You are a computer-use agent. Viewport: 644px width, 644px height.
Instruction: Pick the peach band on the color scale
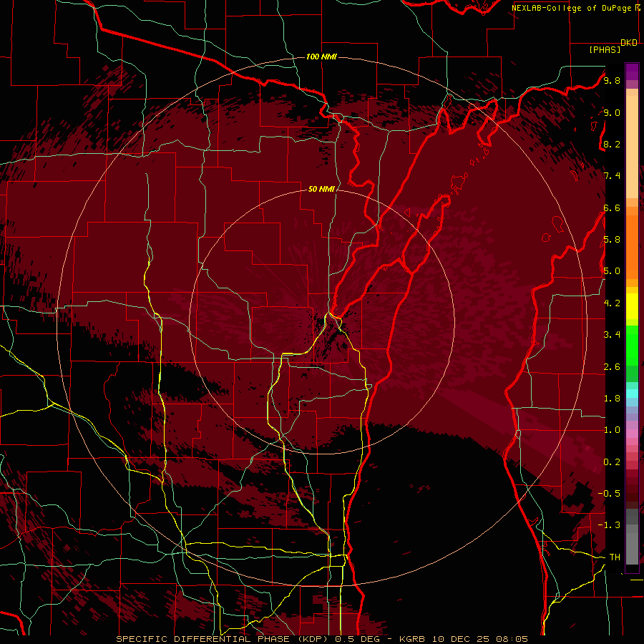click(632, 147)
